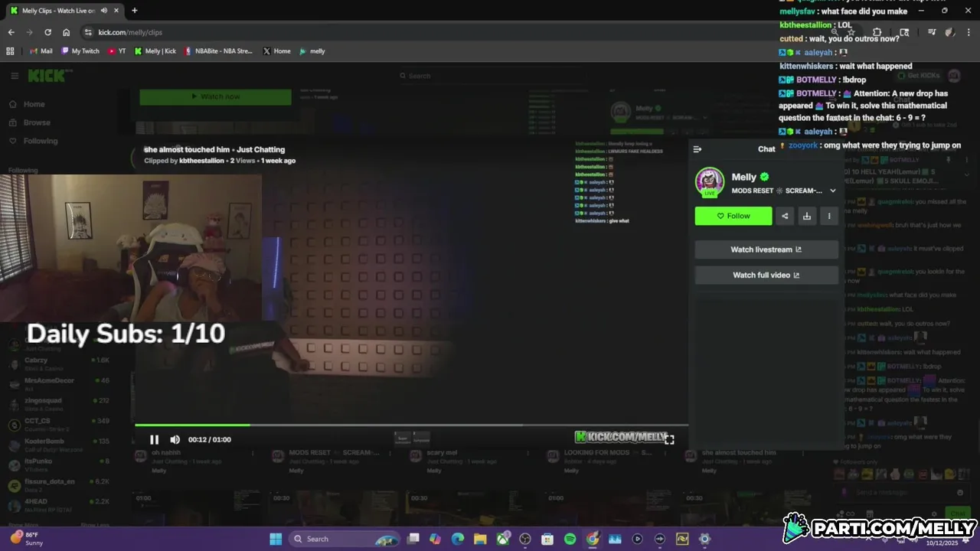Image resolution: width=980 pixels, height=551 pixels.
Task: Reload the page
Action: tap(47, 32)
